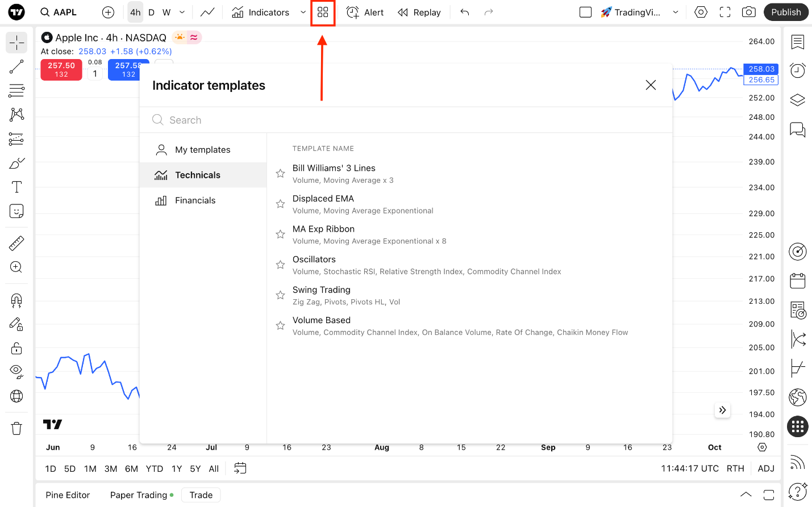Close the Indicator templates dialog
Viewport: 812px width, 507px height.
pos(651,85)
